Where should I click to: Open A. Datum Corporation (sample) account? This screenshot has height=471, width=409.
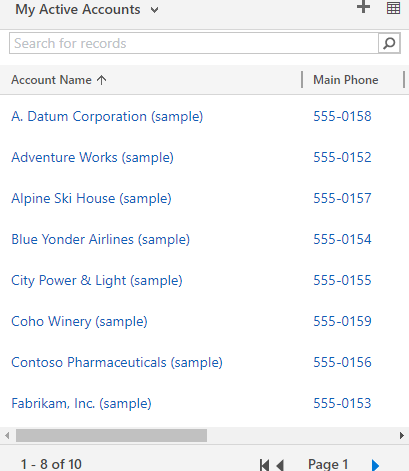[x=107, y=117]
